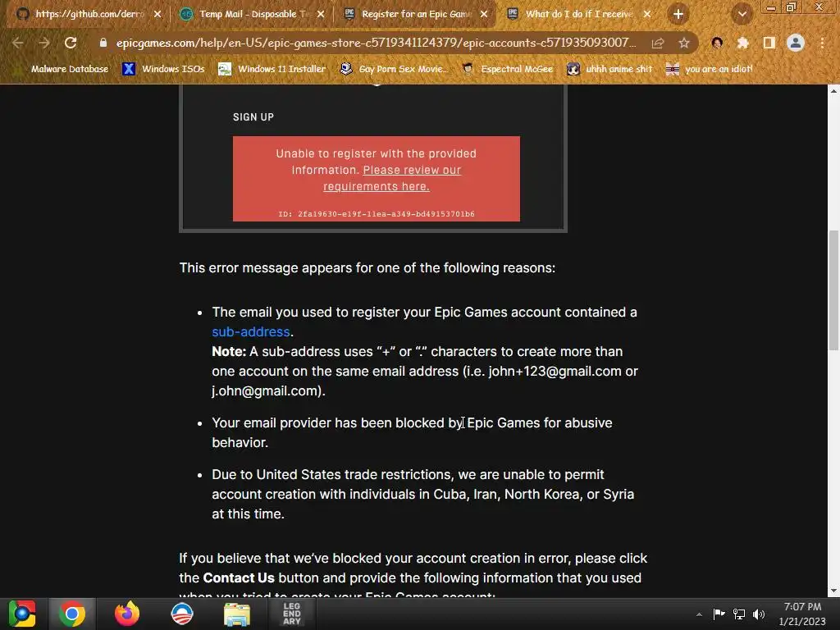This screenshot has height=630, width=840.
Task: Click the page vertical scrollbar thumb
Action: click(x=833, y=290)
